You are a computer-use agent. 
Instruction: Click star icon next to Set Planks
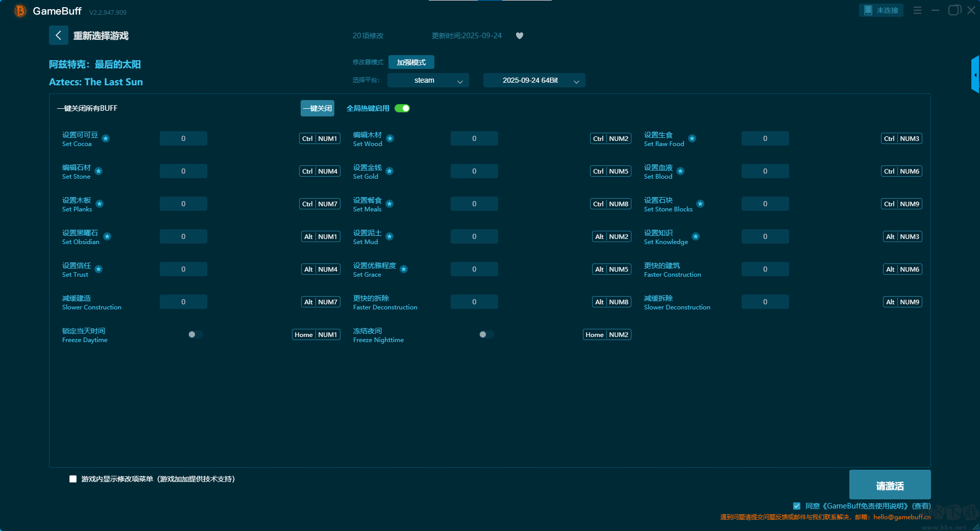click(x=100, y=204)
